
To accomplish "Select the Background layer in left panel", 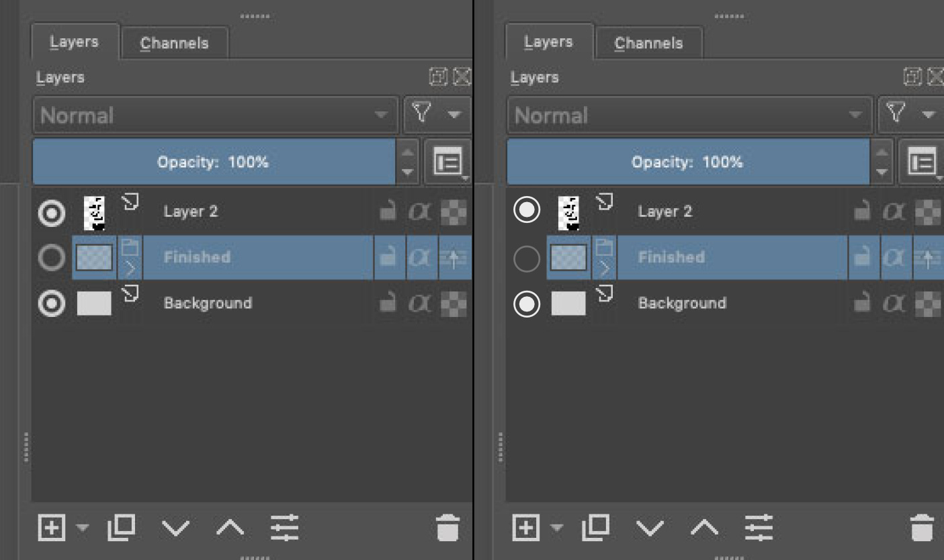I will click(208, 303).
